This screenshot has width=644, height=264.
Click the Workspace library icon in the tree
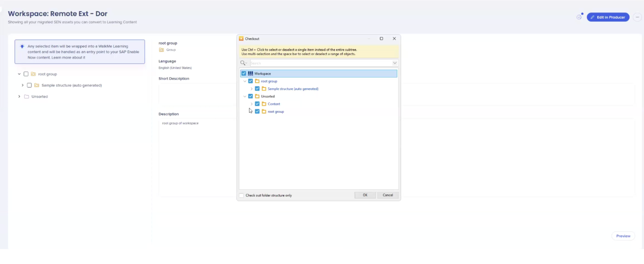pyautogui.click(x=250, y=74)
